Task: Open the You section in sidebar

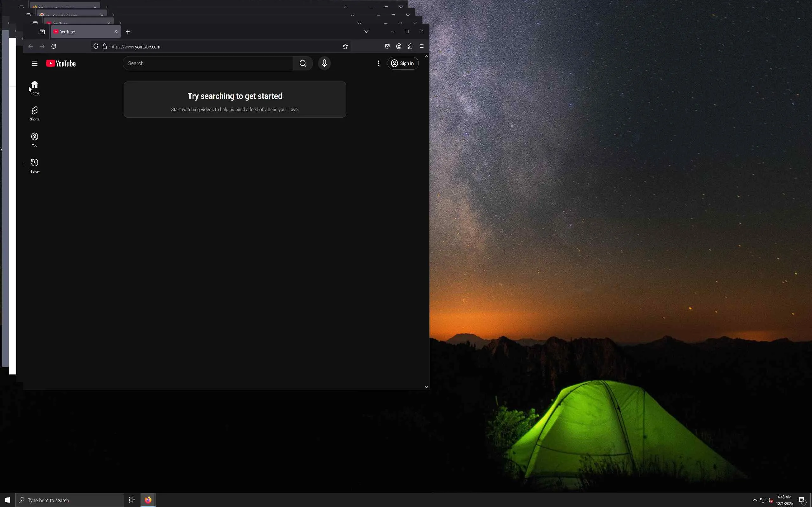Action: coord(35,139)
